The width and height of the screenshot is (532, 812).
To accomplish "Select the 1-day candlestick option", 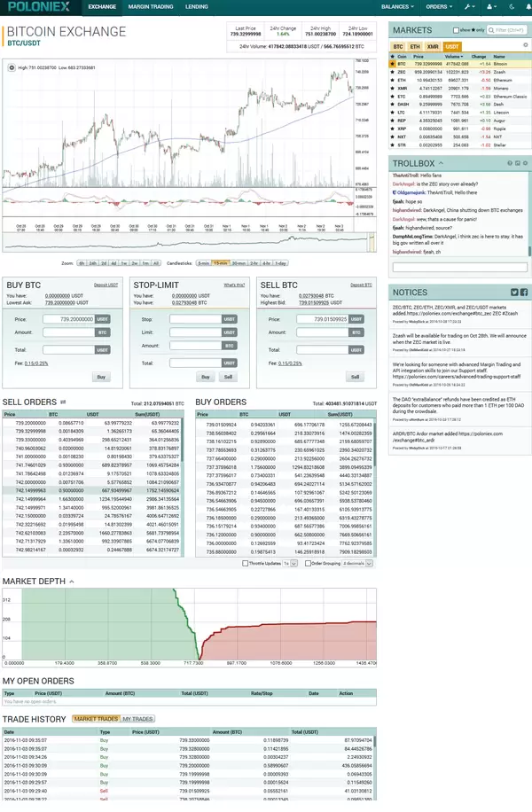I will (x=280, y=263).
